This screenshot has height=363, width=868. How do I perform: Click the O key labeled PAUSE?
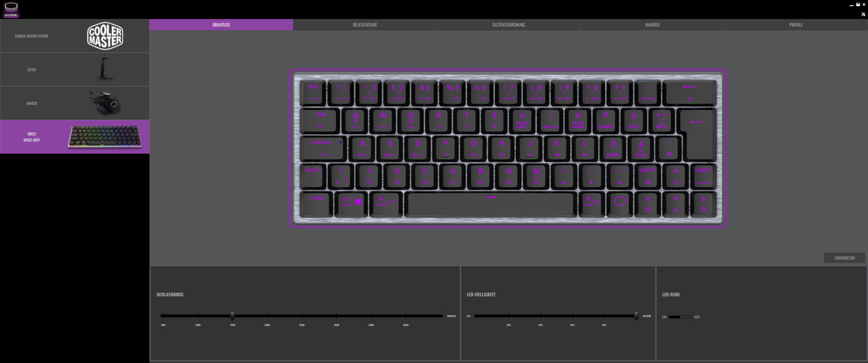tap(578, 120)
